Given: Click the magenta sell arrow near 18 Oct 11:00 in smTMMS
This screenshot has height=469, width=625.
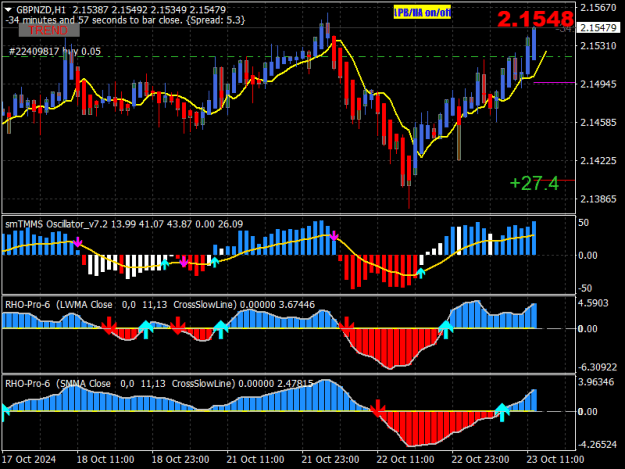Looking at the screenshot, I should (x=77, y=242).
